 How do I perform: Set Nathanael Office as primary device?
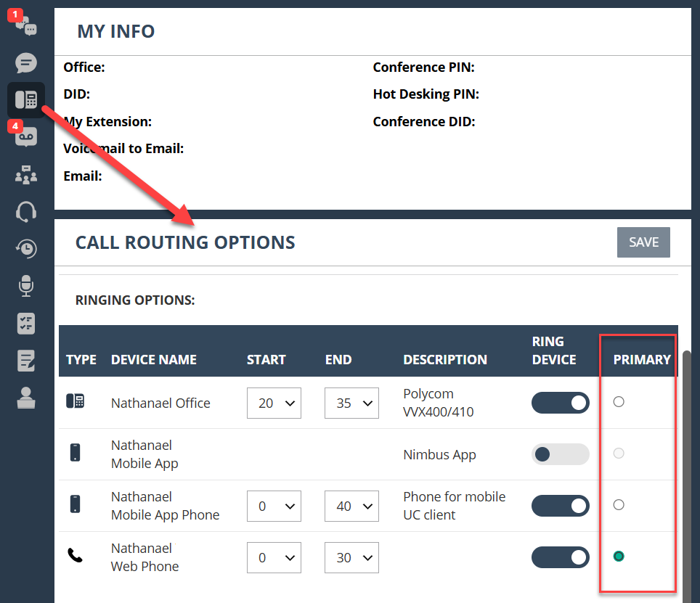[619, 401]
